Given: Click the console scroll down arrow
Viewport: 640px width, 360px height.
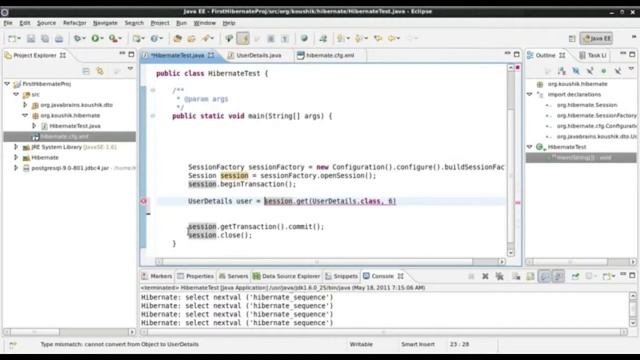Looking at the screenshot, I should [x=633, y=323].
